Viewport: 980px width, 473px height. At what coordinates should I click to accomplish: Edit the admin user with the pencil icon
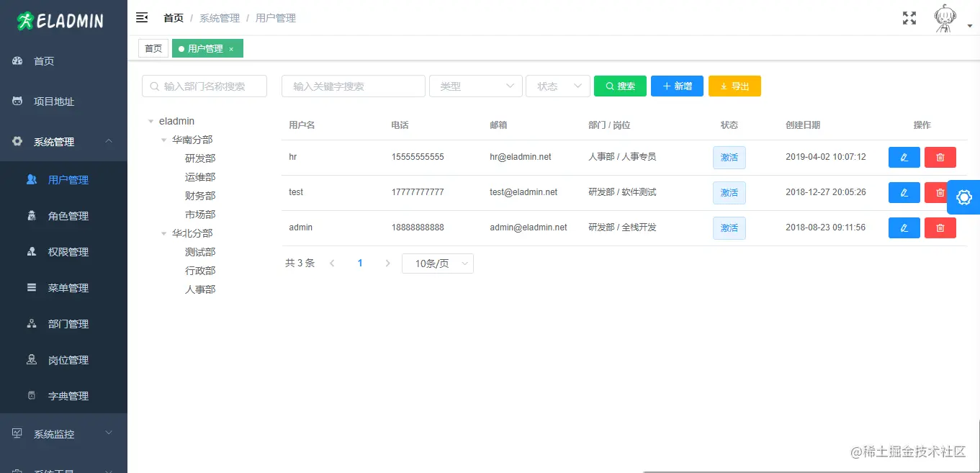904,228
